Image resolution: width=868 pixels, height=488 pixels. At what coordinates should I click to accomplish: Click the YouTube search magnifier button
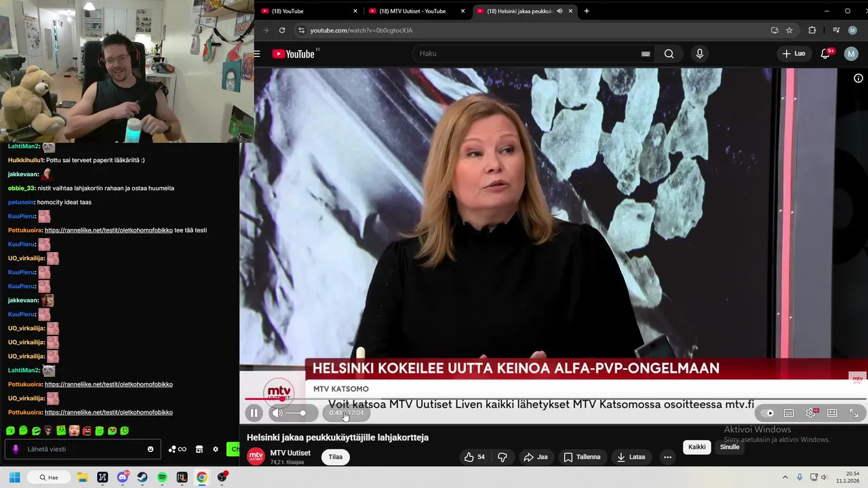[669, 54]
